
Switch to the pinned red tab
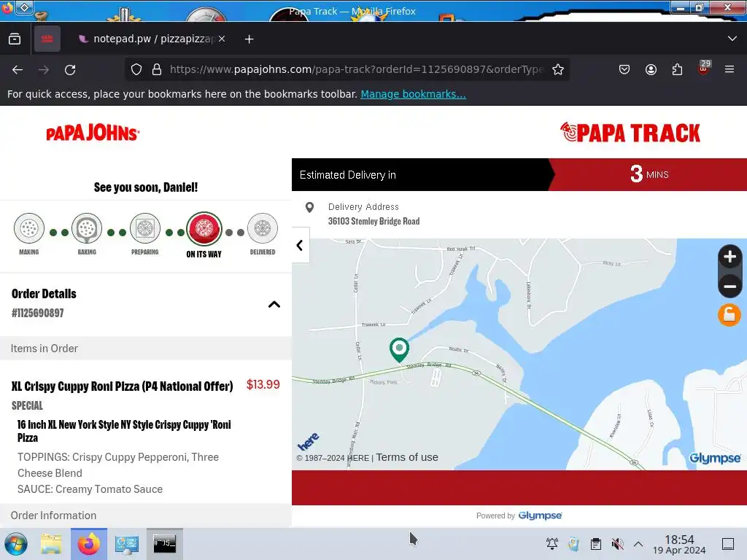[47, 39]
